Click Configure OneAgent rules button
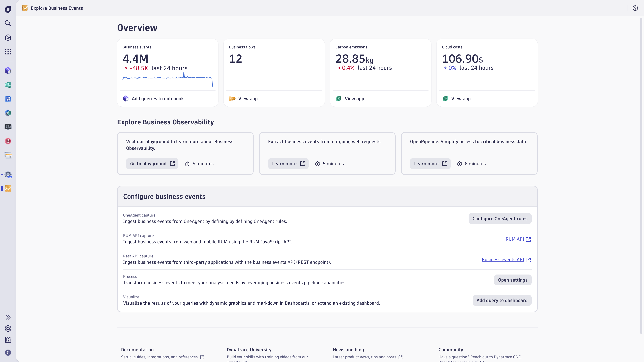Screen dimensions: 644x362 (x=500, y=219)
